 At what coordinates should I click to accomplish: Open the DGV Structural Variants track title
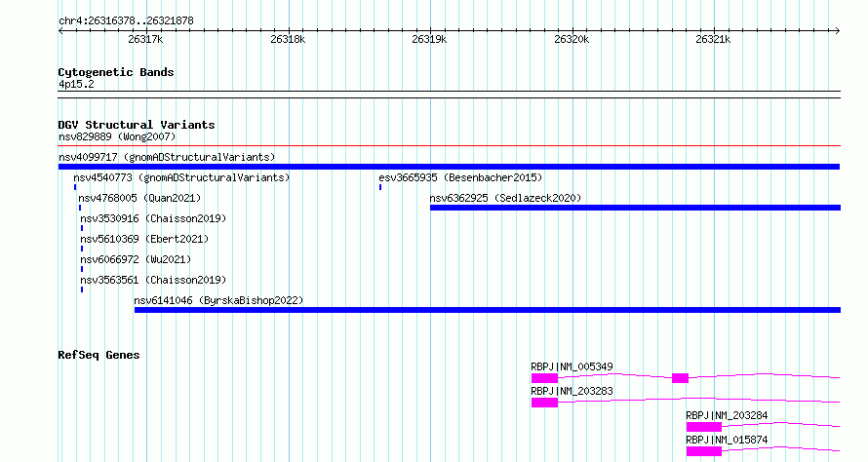pyautogui.click(x=137, y=125)
